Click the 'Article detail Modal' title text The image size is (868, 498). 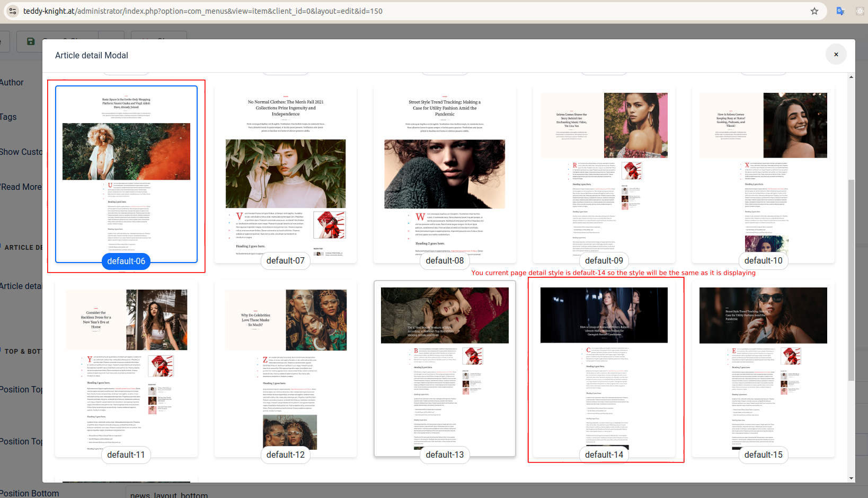[x=92, y=55]
